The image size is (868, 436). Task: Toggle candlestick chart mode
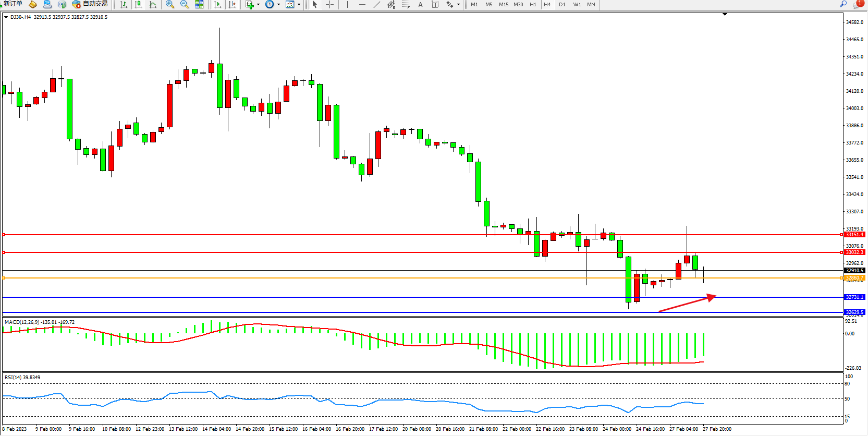click(138, 4)
